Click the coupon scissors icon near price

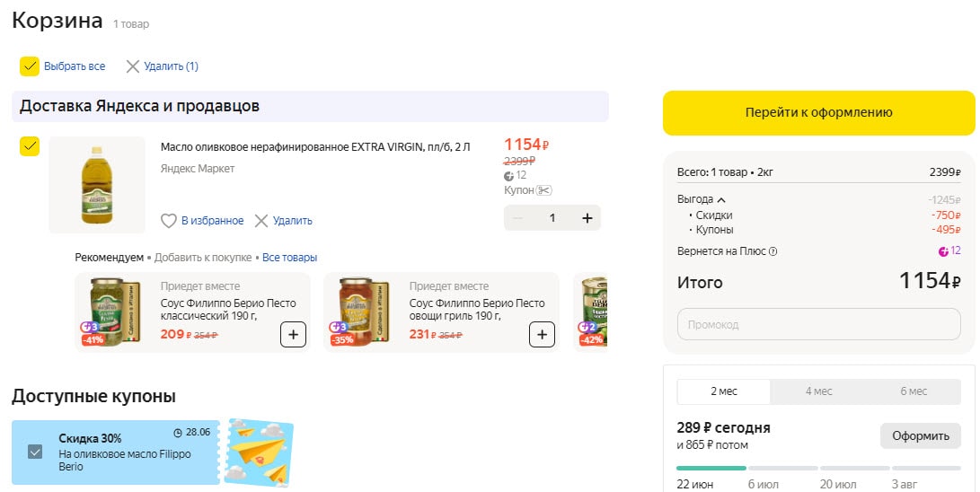coord(543,190)
